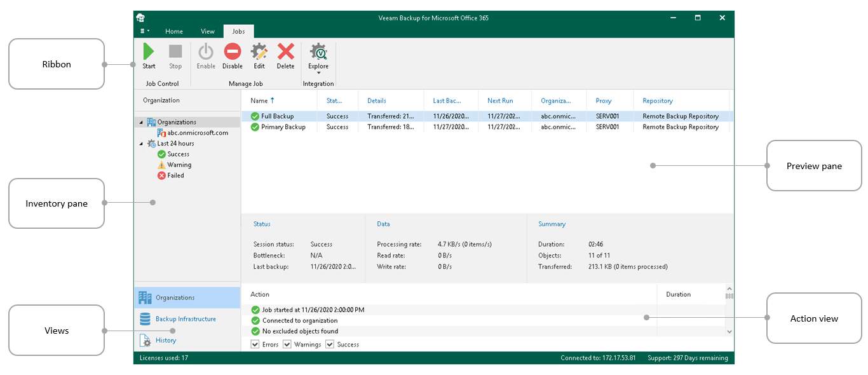Screen dimensions: 868x375
Task: Select the Failed filter in inventory tree
Action: pos(175,175)
